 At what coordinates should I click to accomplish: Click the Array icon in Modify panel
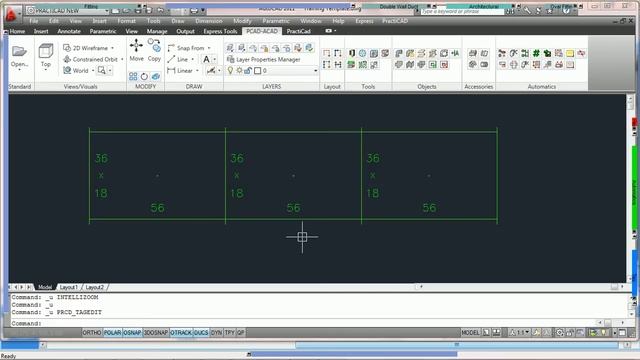tap(133, 76)
